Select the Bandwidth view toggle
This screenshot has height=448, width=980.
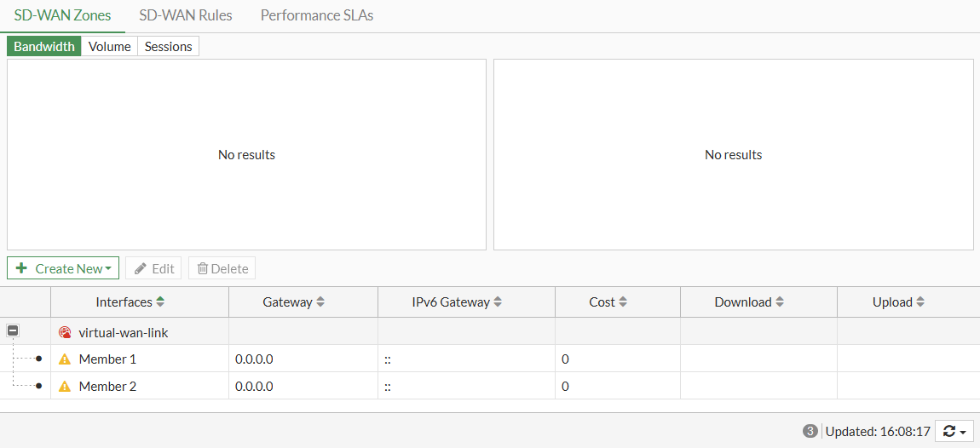pyautogui.click(x=44, y=47)
